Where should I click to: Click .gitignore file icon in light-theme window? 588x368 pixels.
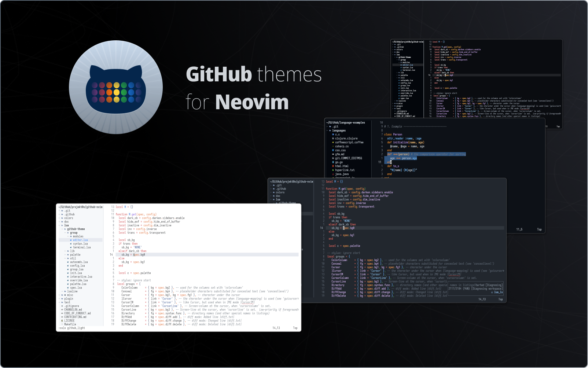pyautogui.click(x=62, y=306)
